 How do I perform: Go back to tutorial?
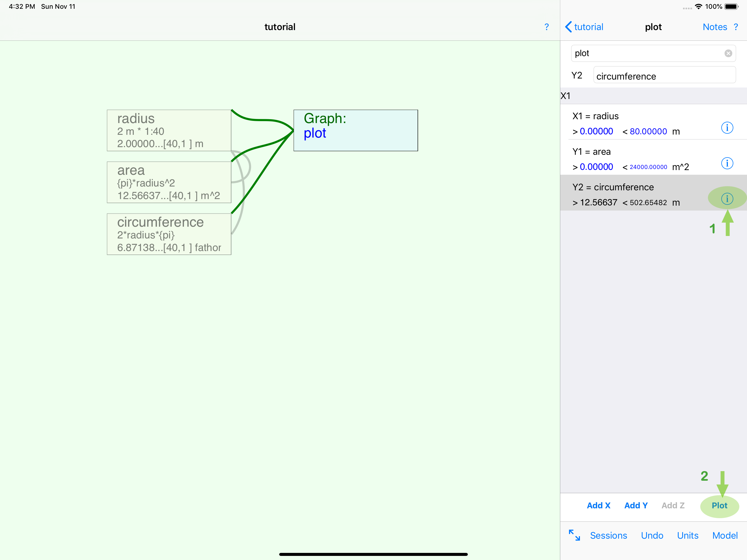[584, 27]
